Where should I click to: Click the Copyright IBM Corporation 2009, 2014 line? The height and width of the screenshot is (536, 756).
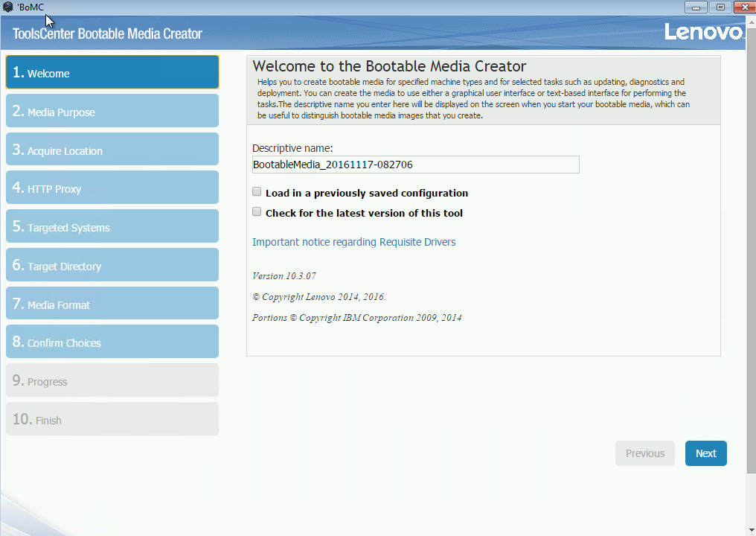point(356,317)
